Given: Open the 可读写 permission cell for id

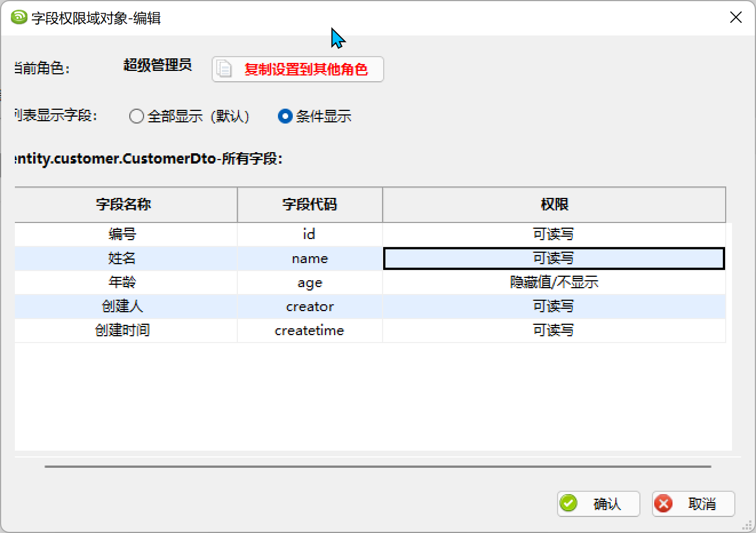Looking at the screenshot, I should click(554, 234).
